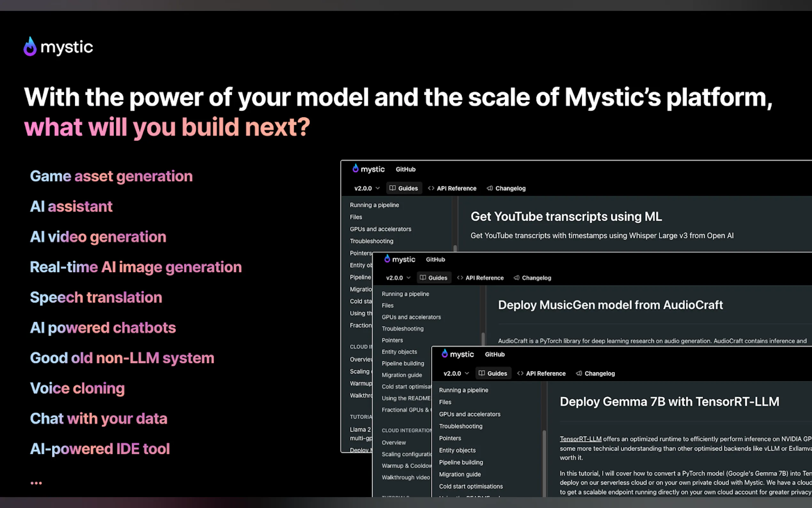Screen dimensions: 812x508
Task: Click mystic logo in Gemma 7B window
Action: click(444, 353)
